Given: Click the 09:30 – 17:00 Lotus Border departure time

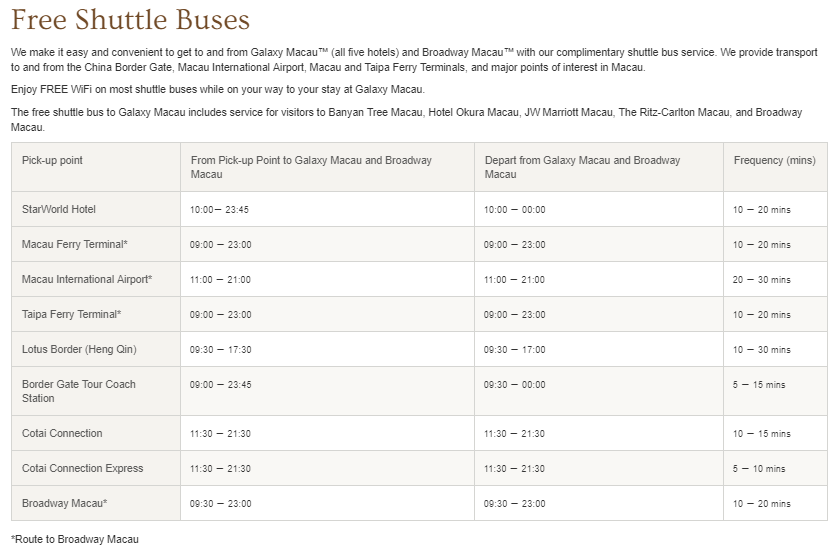Looking at the screenshot, I should [514, 350].
